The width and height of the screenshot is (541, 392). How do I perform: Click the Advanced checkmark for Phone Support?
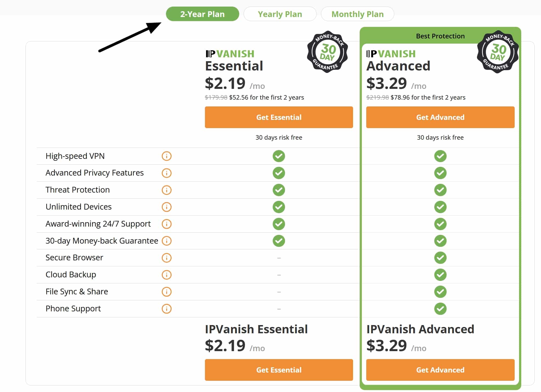pyautogui.click(x=440, y=309)
